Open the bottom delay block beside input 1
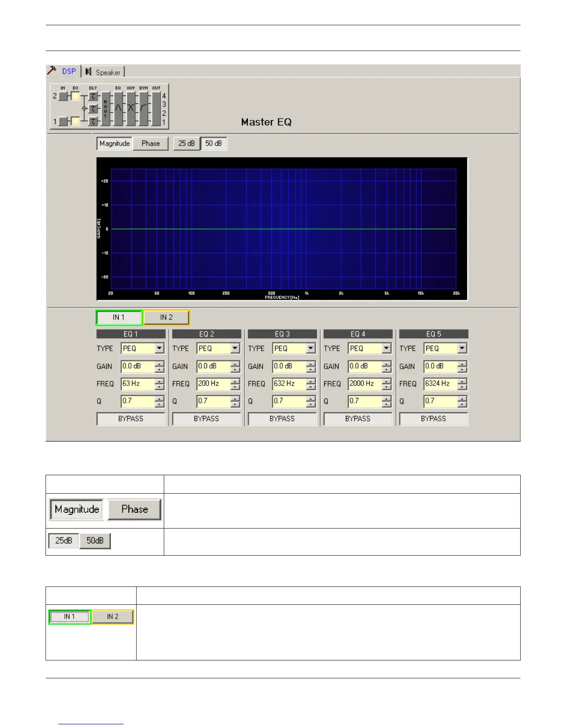563x728 pixels. [93, 121]
